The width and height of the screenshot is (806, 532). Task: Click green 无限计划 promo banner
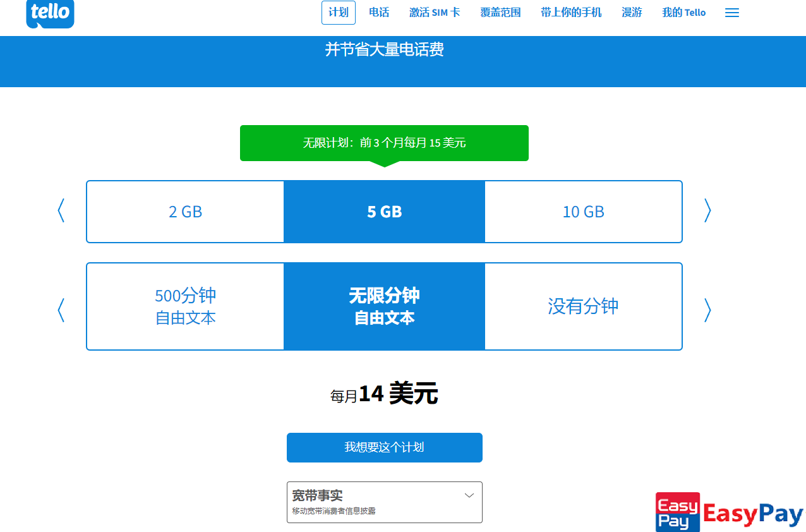pos(384,143)
